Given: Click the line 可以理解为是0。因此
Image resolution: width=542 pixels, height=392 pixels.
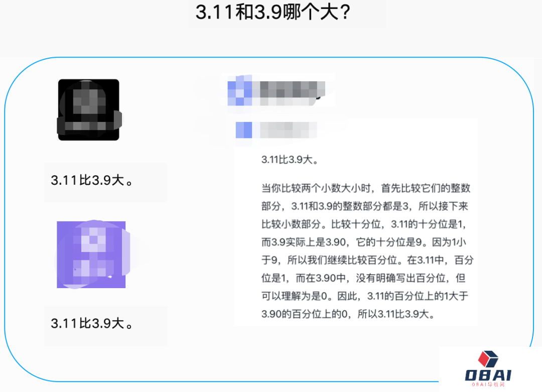Looking at the screenshot, I should (365, 296).
